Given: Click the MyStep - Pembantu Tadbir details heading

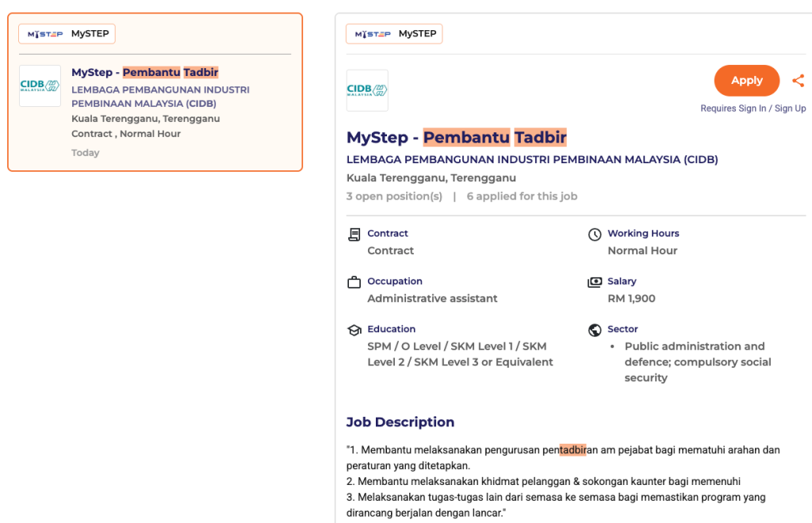Looking at the screenshot, I should pyautogui.click(x=456, y=137).
